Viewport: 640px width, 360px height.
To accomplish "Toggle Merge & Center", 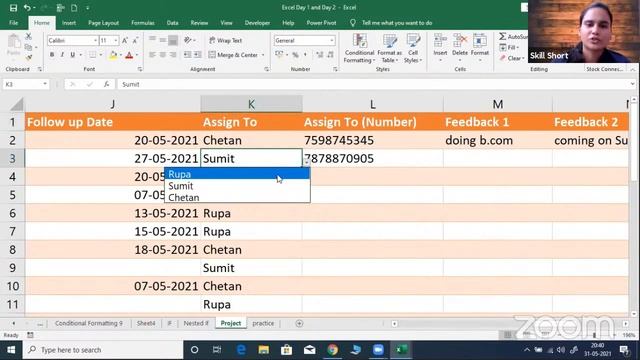I will (x=233, y=55).
